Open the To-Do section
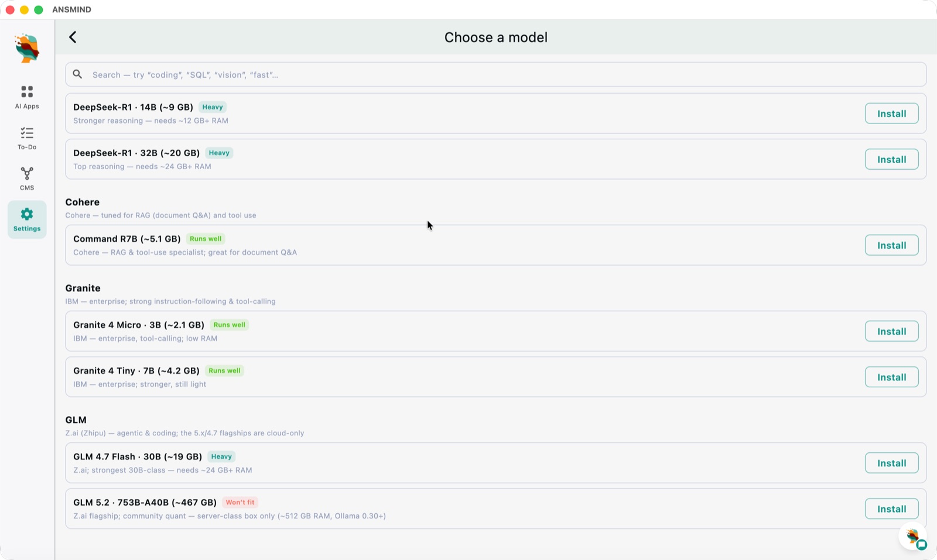937x560 pixels. pos(27,138)
